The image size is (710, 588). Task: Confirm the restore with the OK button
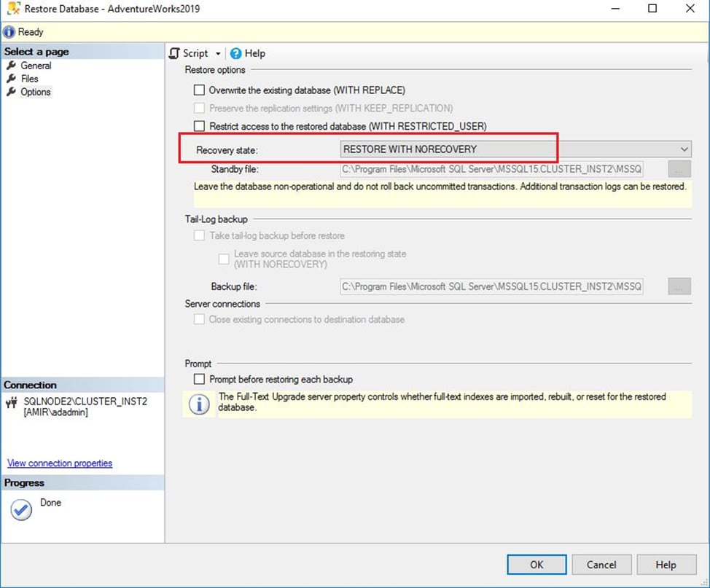(537, 564)
